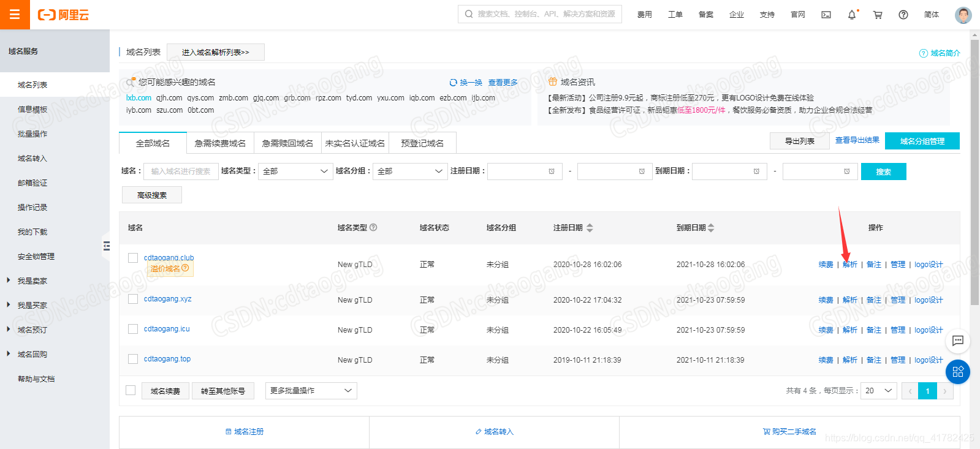Click the 换一换 refresh icon
The height and width of the screenshot is (449, 980).
pos(454,82)
